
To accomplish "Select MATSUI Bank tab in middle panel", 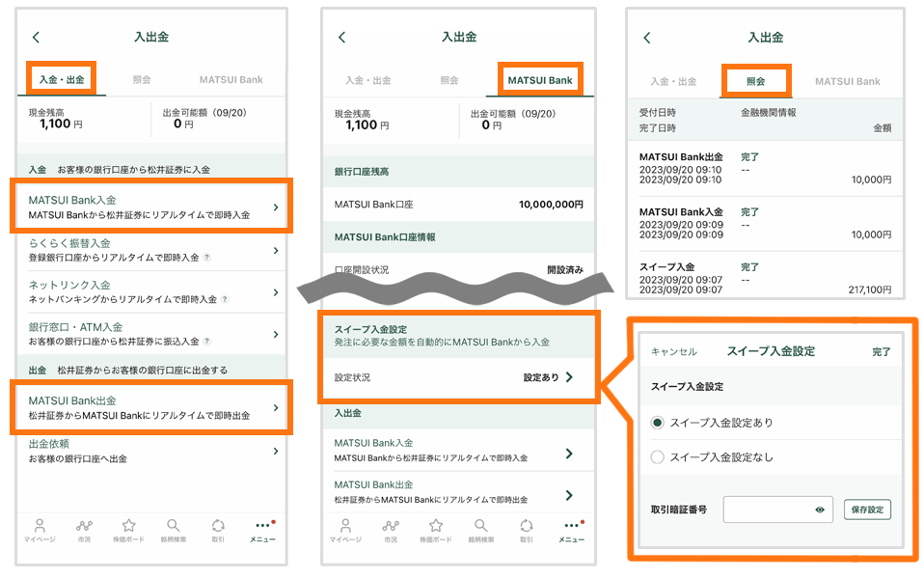I will pos(540,80).
